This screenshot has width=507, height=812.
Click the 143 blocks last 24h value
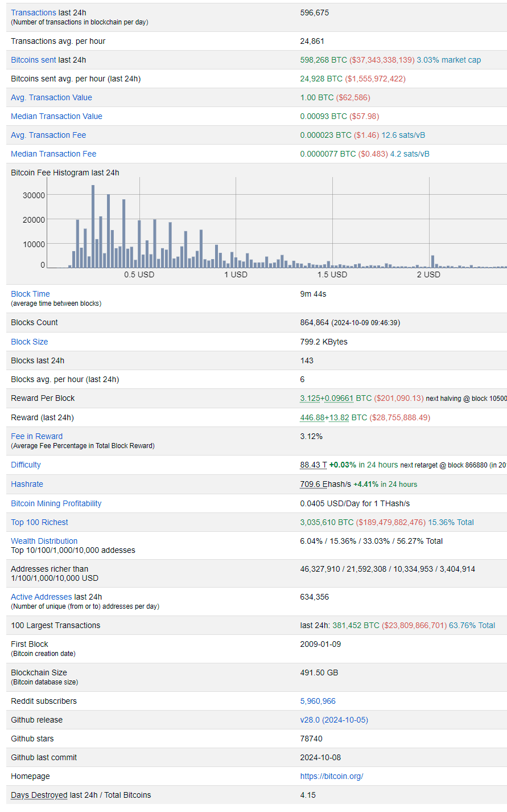tap(307, 360)
